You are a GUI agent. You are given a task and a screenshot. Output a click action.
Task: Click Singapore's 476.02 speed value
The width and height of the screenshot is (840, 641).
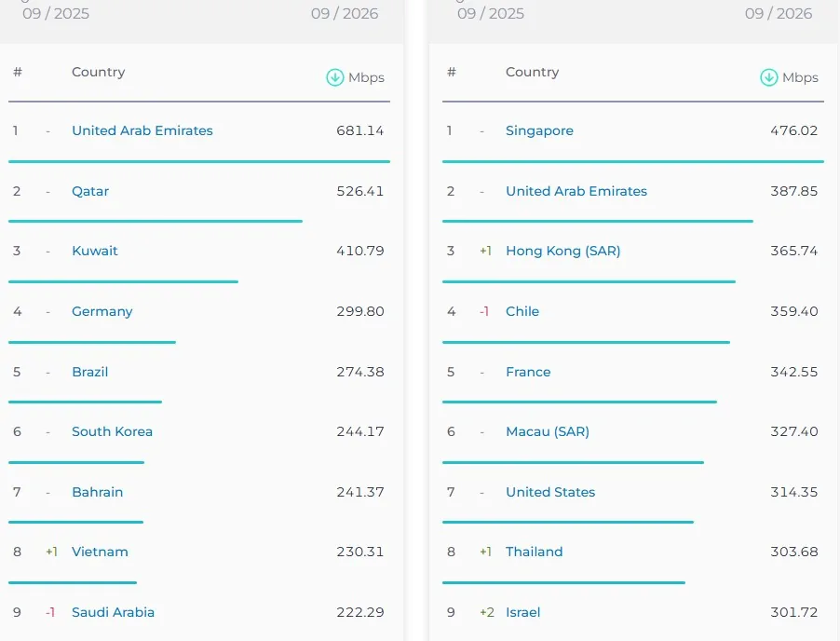(794, 130)
